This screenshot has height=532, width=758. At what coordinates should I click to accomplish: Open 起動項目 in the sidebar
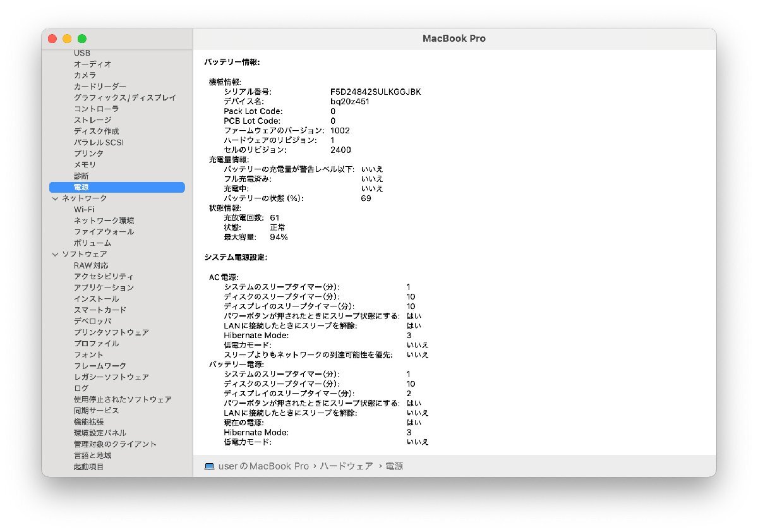tap(89, 466)
